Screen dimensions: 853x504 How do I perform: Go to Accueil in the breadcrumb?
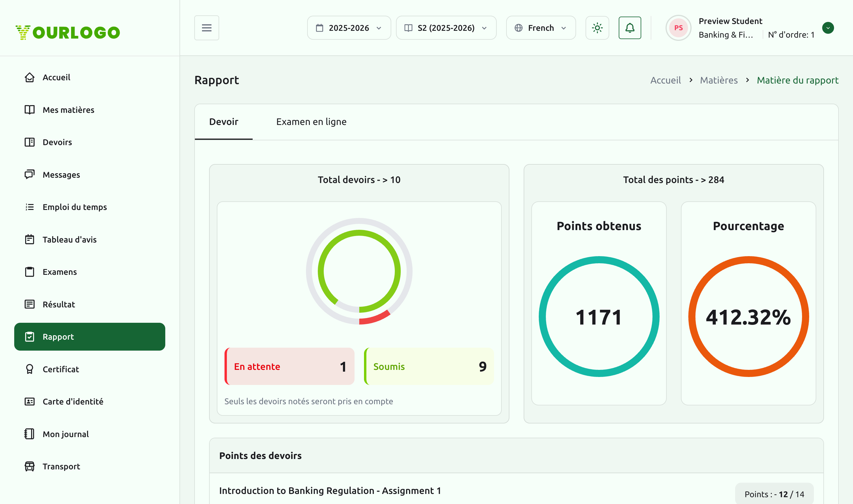(x=665, y=80)
